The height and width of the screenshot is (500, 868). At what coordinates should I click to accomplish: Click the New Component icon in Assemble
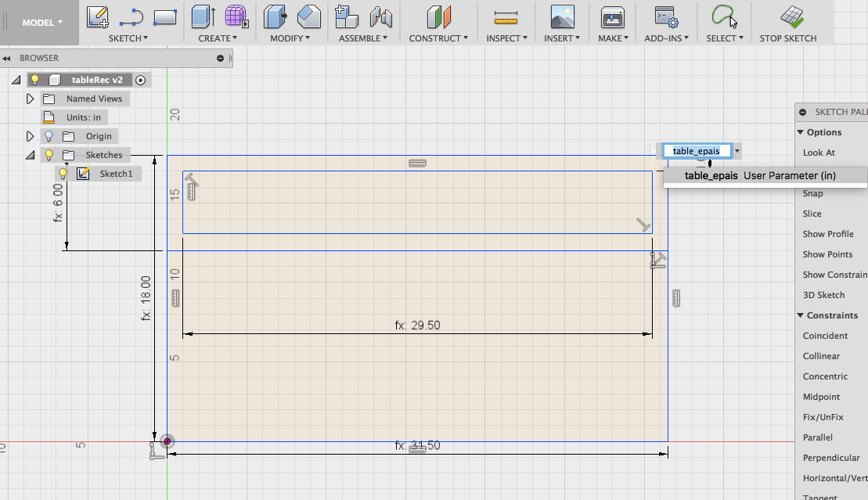pyautogui.click(x=347, y=16)
